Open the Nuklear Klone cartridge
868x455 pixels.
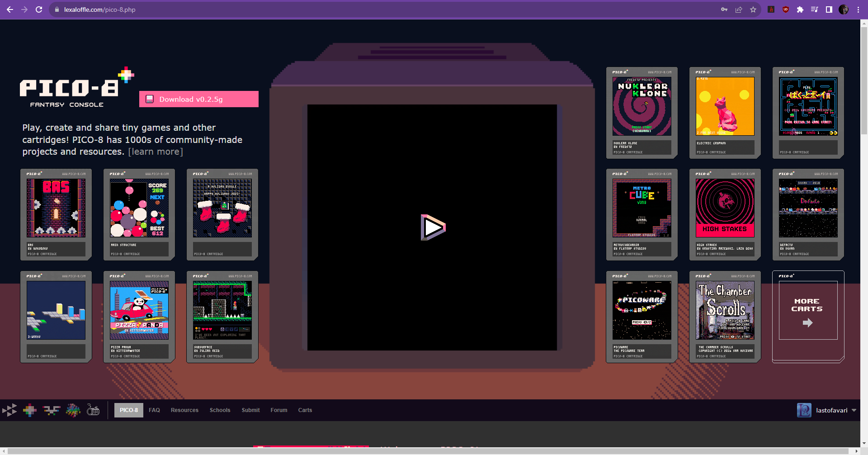[x=642, y=113]
